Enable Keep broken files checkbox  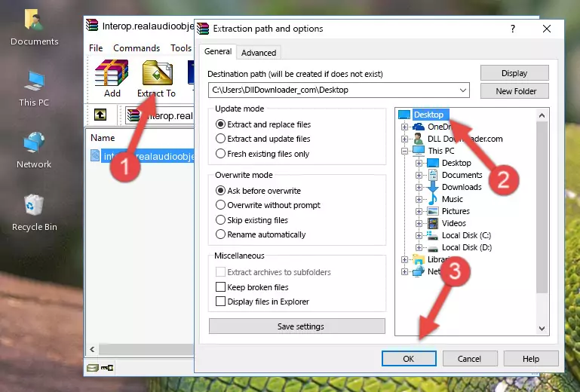(220, 287)
